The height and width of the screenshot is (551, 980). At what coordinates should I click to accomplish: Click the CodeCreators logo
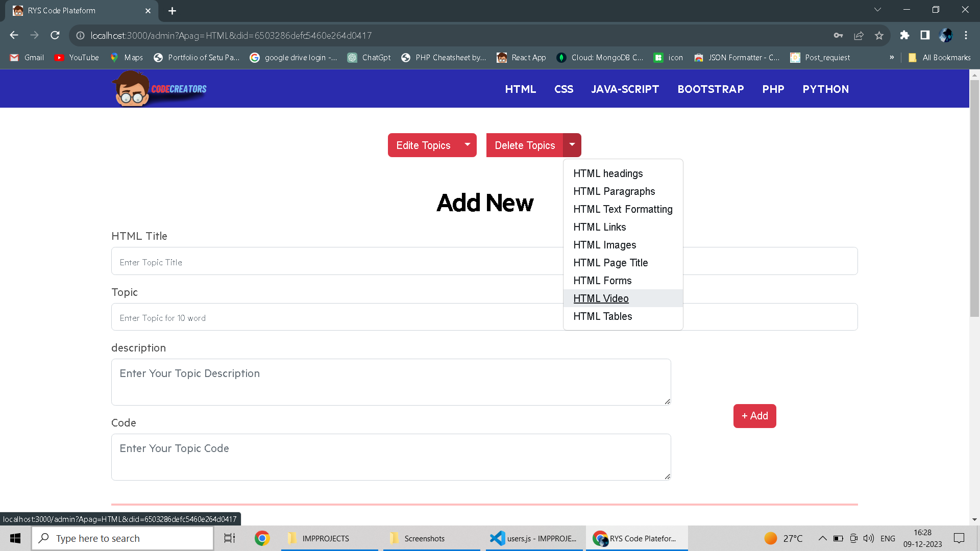point(159,89)
